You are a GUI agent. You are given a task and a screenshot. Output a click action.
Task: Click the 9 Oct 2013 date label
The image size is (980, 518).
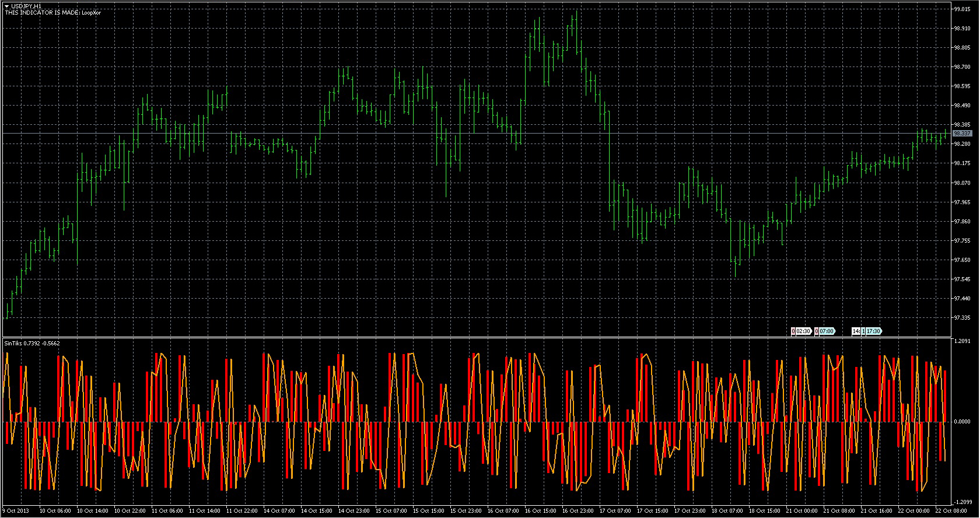pos(15,511)
